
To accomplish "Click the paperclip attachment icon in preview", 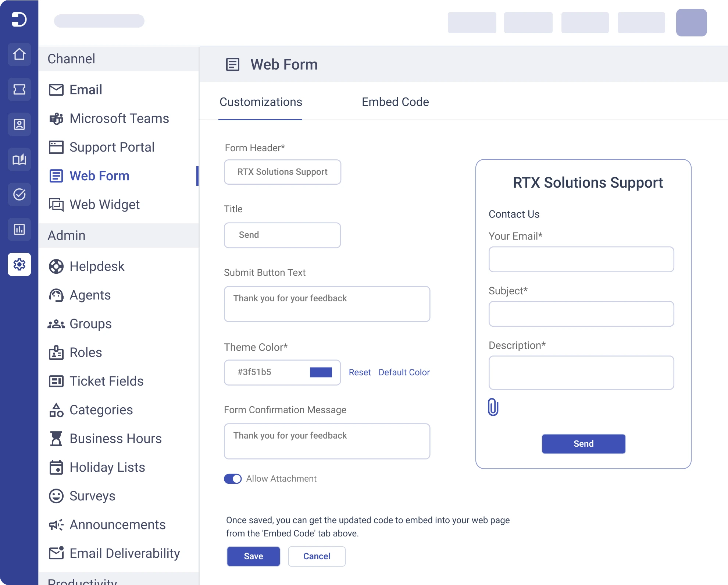I will 493,407.
